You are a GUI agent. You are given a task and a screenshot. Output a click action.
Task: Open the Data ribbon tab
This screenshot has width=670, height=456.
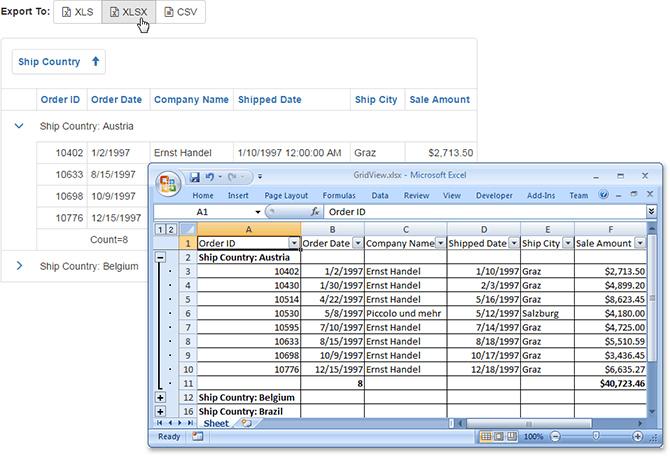[380, 195]
